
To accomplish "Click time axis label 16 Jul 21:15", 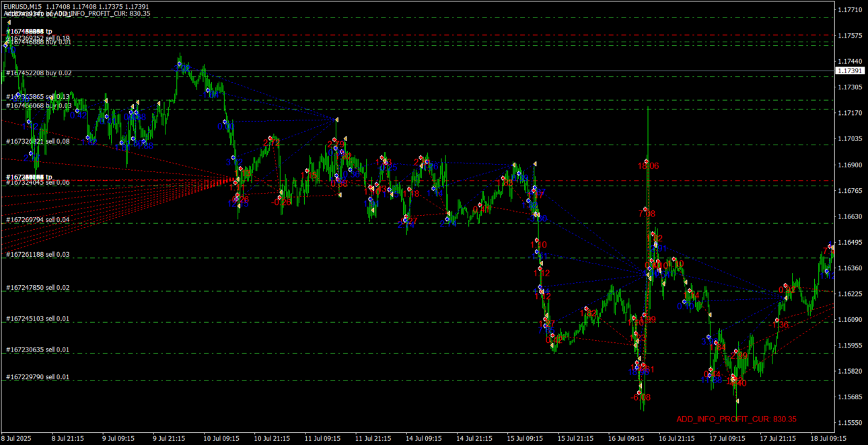I will pos(677,438).
